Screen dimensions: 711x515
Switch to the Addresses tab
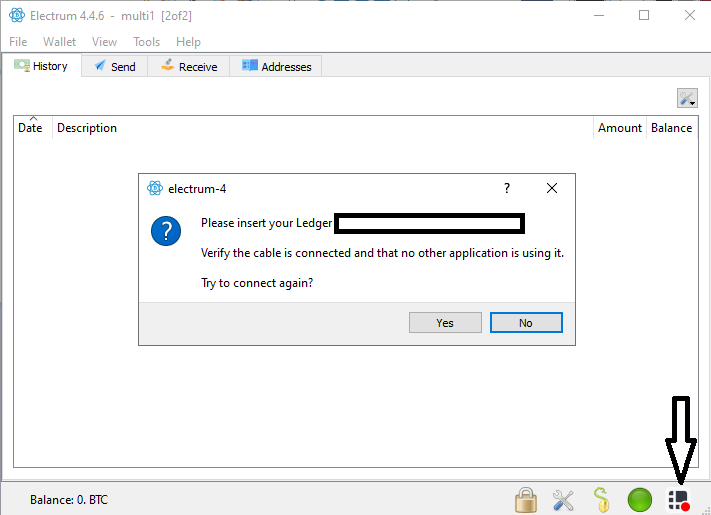[x=276, y=67]
